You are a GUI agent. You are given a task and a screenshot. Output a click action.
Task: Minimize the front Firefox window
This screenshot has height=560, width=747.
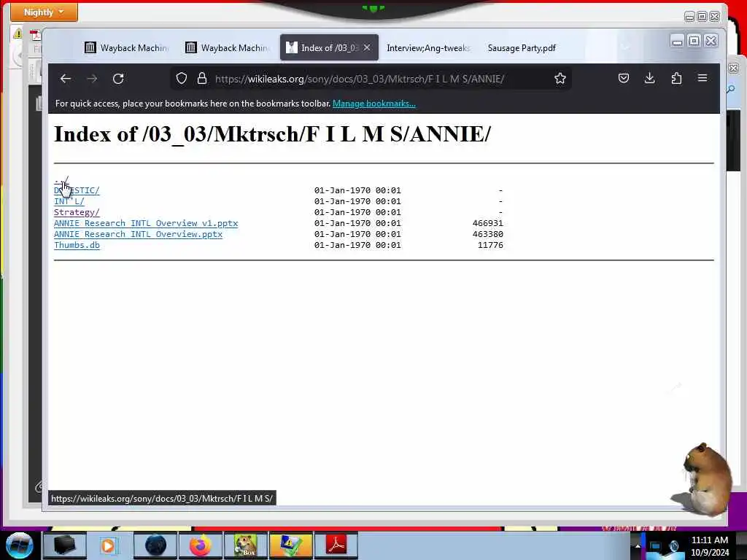677,42
